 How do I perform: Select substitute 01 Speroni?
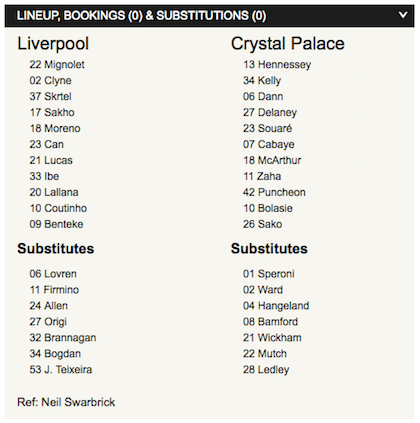tap(269, 274)
